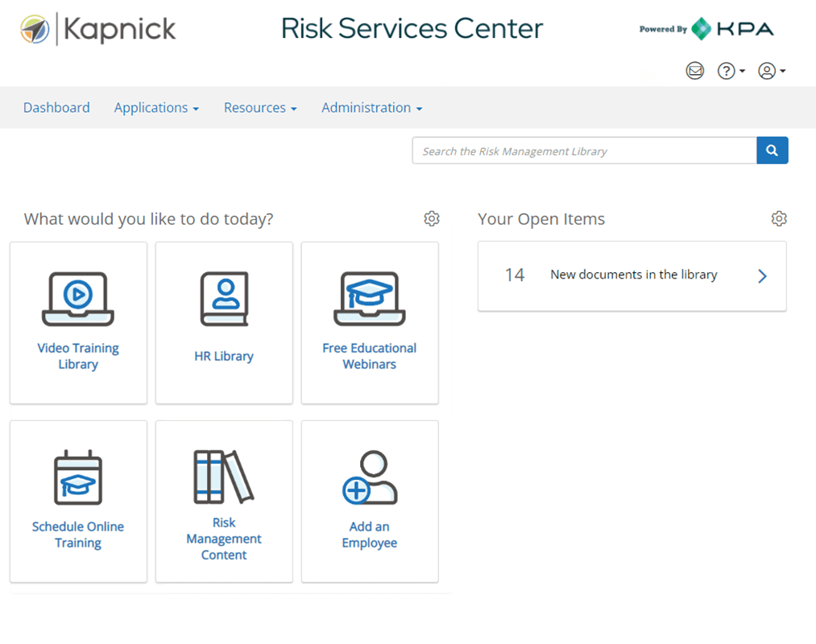Click the Free Educational Webinars graduation cap icon
The height and width of the screenshot is (644, 816).
coord(370,299)
